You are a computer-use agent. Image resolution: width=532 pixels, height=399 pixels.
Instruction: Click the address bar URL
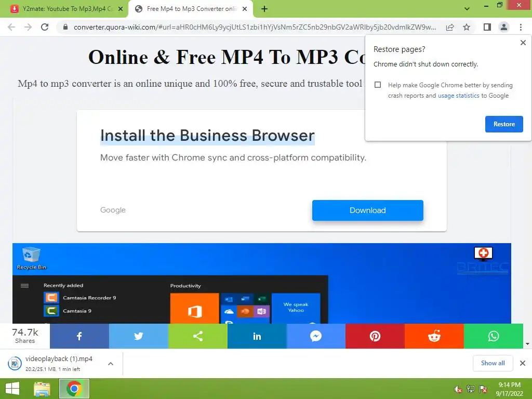point(255,27)
